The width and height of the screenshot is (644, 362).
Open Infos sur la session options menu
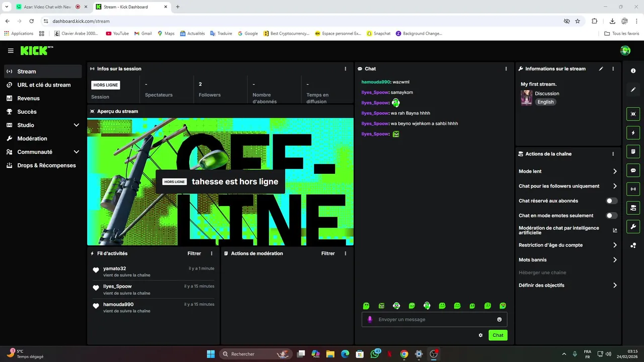(345, 69)
